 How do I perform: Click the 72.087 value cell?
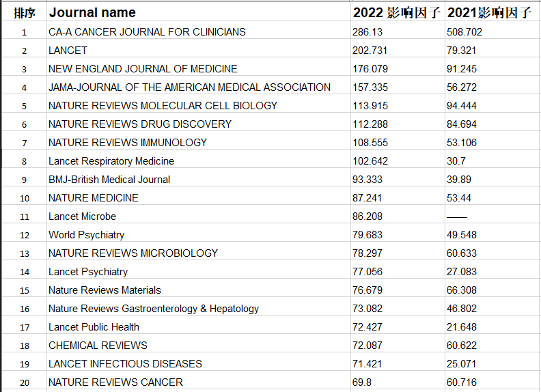[x=398, y=344]
